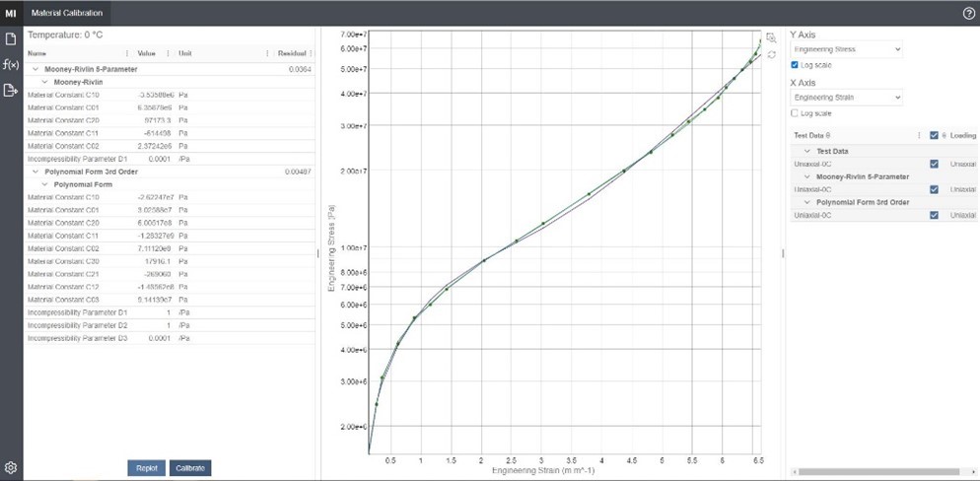
Task: Open the X Axis Engineering Strain dropdown
Action: click(x=848, y=98)
